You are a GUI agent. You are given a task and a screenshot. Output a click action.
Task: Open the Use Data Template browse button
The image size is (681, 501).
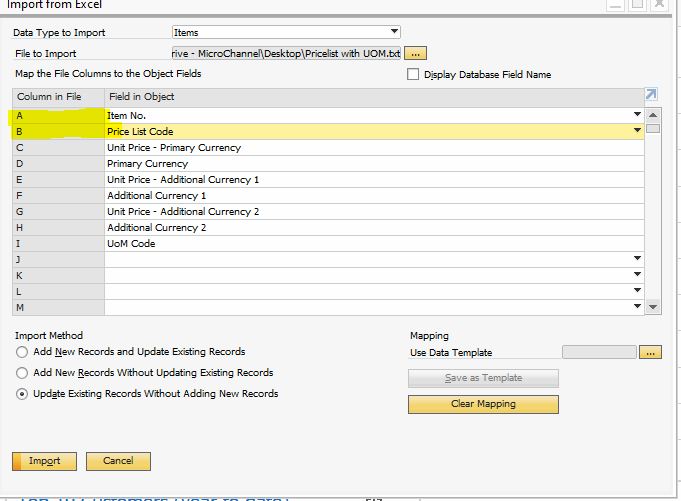650,353
